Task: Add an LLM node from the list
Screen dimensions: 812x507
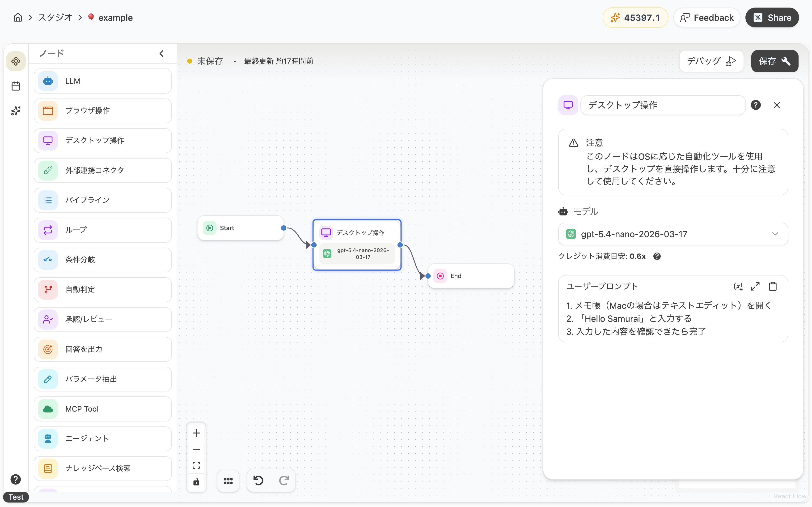Action: coord(103,81)
